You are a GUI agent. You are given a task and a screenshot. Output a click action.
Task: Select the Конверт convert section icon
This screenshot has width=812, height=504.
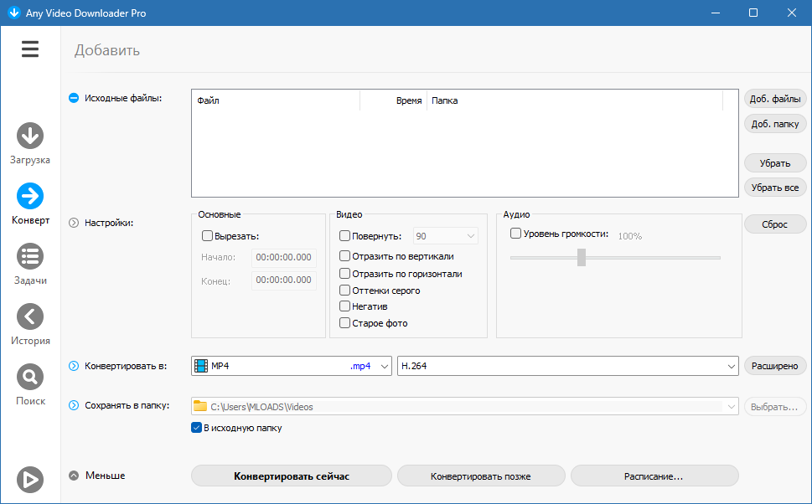click(30, 196)
